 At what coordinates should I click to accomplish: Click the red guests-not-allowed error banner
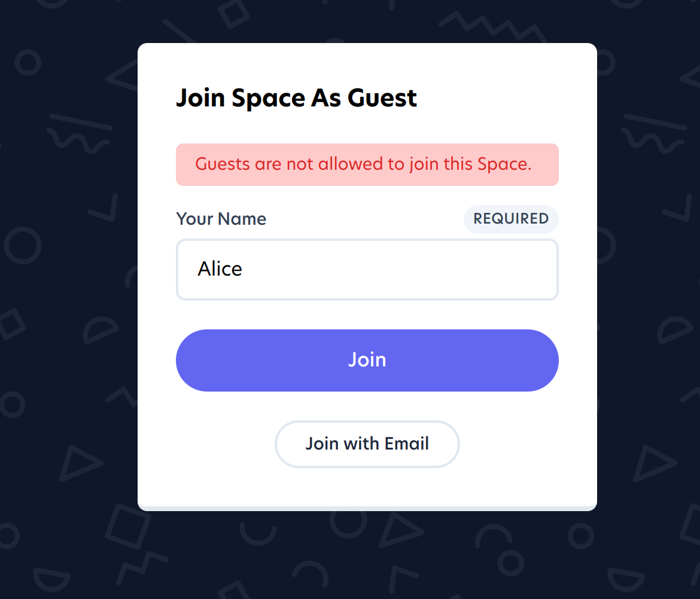point(367,164)
